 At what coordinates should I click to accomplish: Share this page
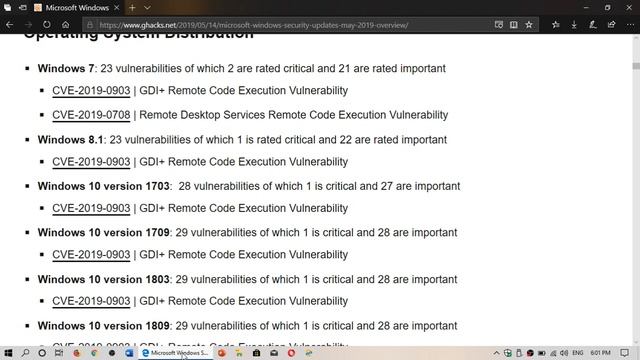[x=611, y=25]
